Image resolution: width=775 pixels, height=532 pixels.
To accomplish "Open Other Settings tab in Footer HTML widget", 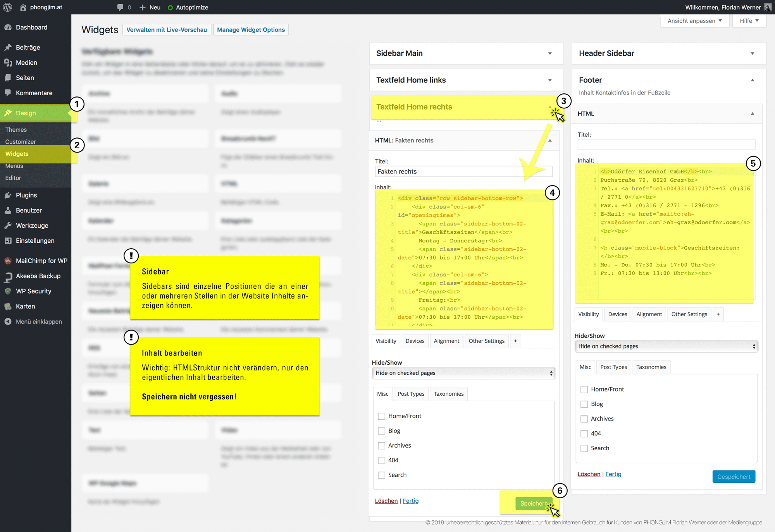I will (x=689, y=314).
